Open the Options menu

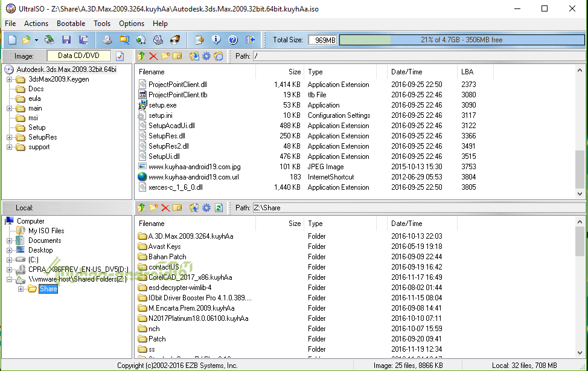coord(132,24)
